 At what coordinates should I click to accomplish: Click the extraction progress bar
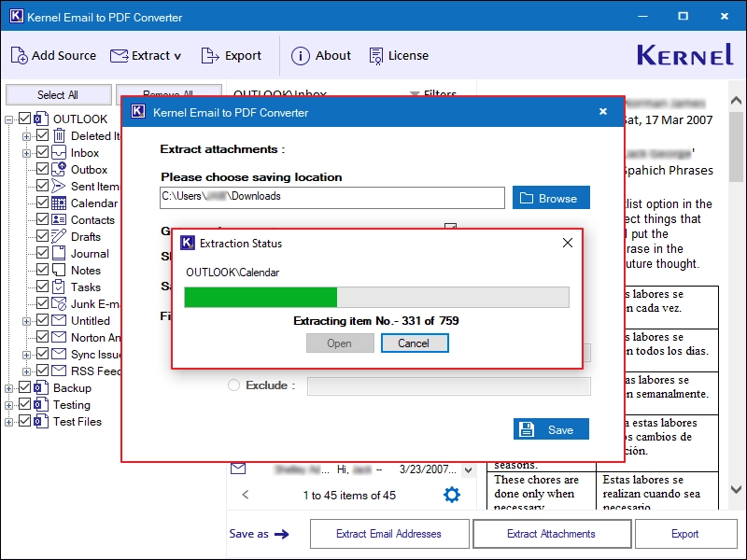click(x=376, y=297)
